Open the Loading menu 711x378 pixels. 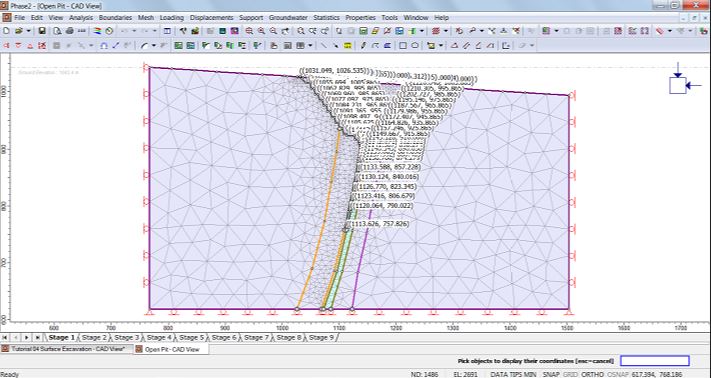(x=171, y=18)
